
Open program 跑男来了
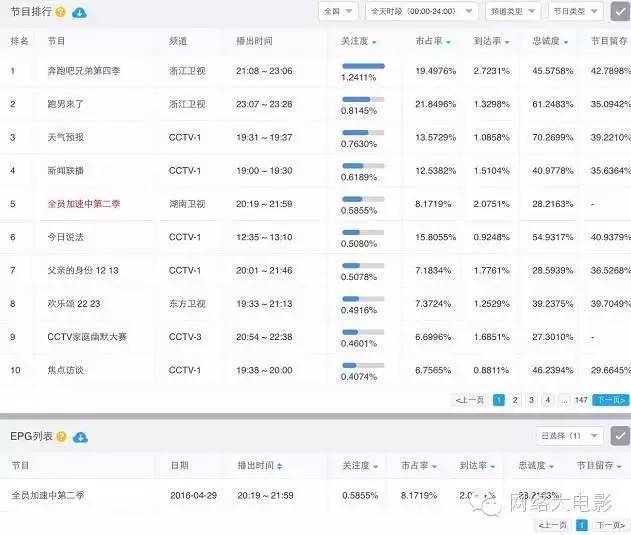pyautogui.click(x=66, y=104)
